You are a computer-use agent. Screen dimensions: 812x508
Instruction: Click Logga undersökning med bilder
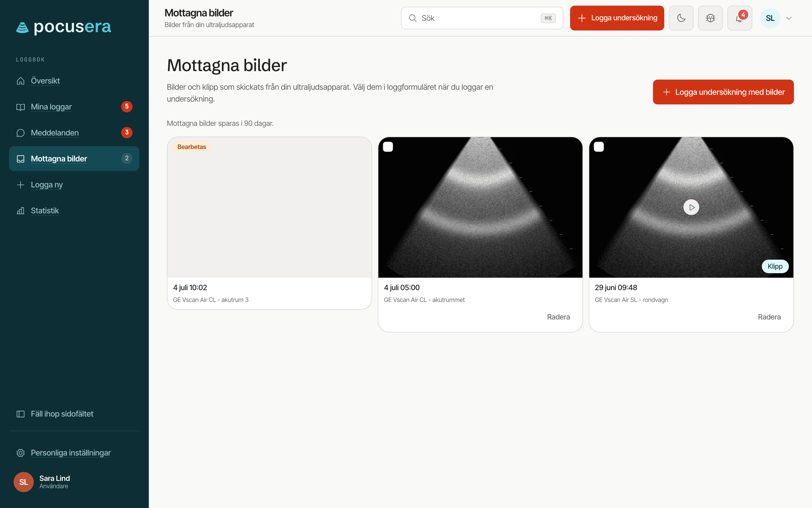click(x=723, y=92)
